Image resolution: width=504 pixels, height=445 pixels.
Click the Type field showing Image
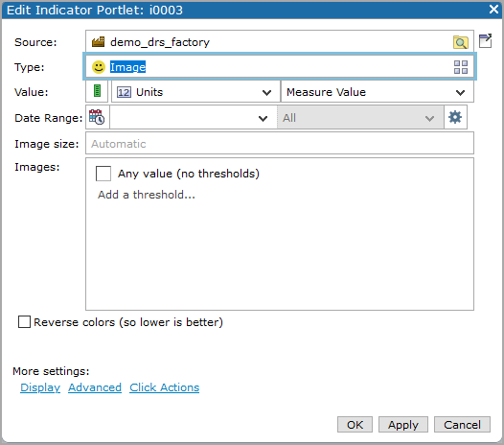280,66
